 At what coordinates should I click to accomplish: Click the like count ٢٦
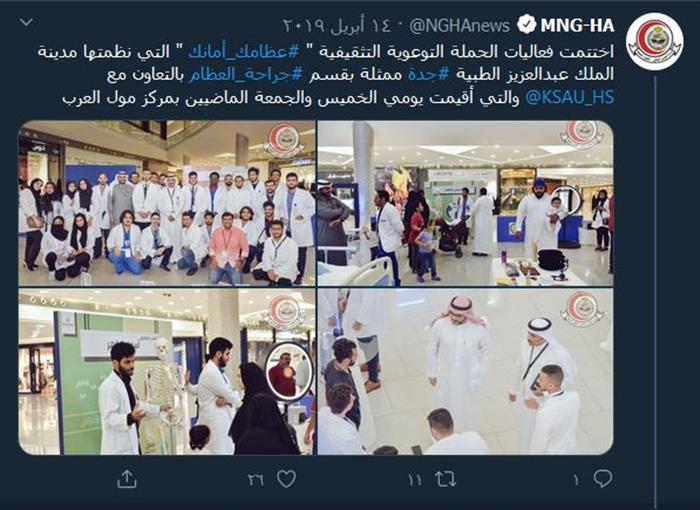256,481
